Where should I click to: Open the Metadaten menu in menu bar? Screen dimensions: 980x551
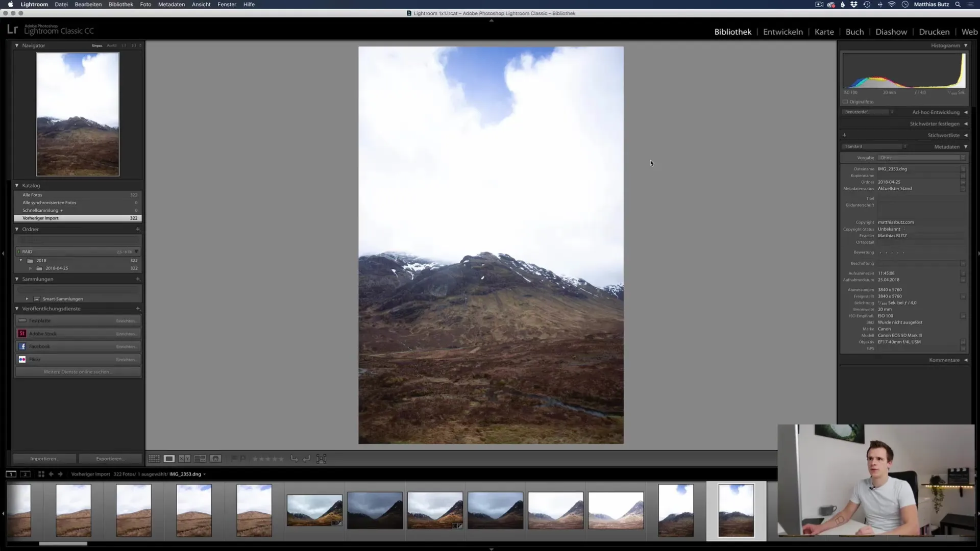point(171,5)
